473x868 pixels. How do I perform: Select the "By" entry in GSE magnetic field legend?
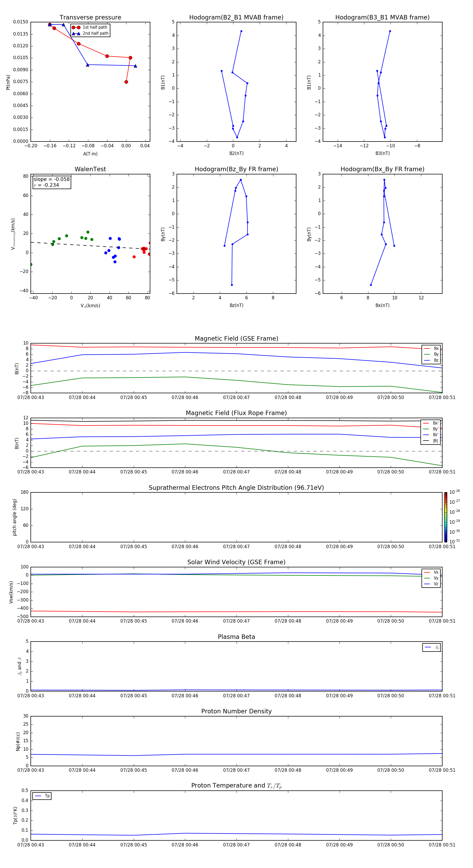(x=431, y=354)
